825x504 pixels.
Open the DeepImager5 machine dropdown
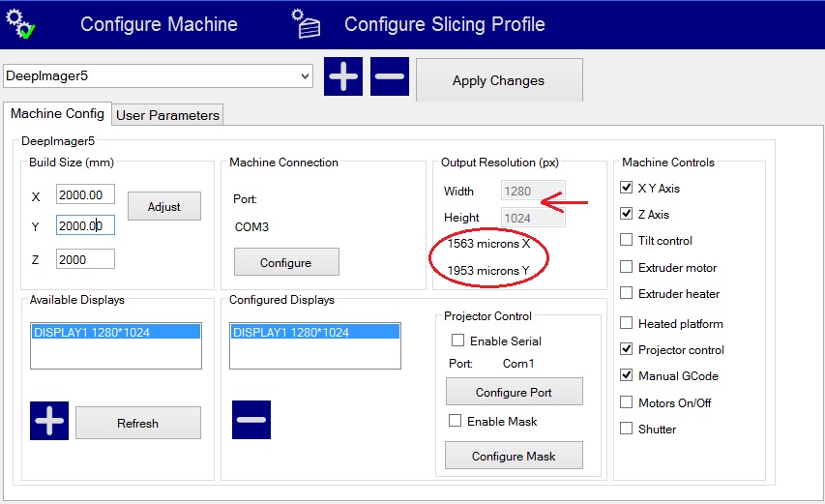click(x=306, y=75)
